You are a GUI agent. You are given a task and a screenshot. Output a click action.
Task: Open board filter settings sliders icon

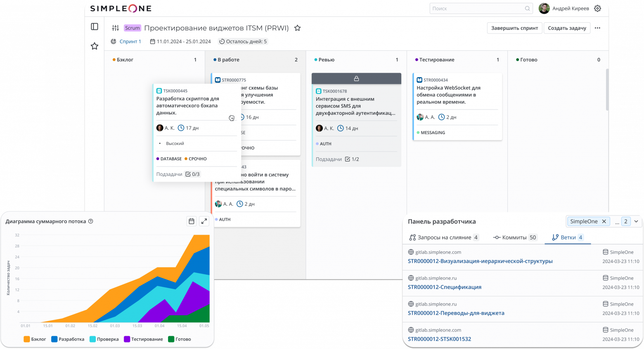coord(116,28)
